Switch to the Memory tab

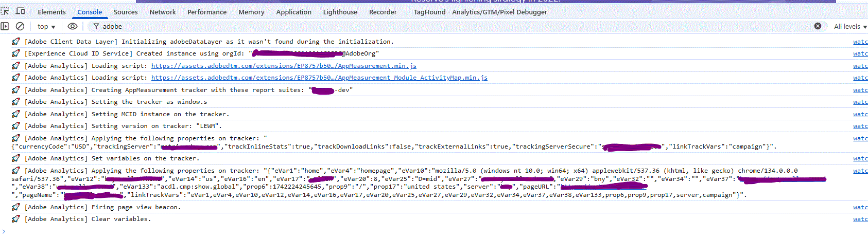(251, 12)
